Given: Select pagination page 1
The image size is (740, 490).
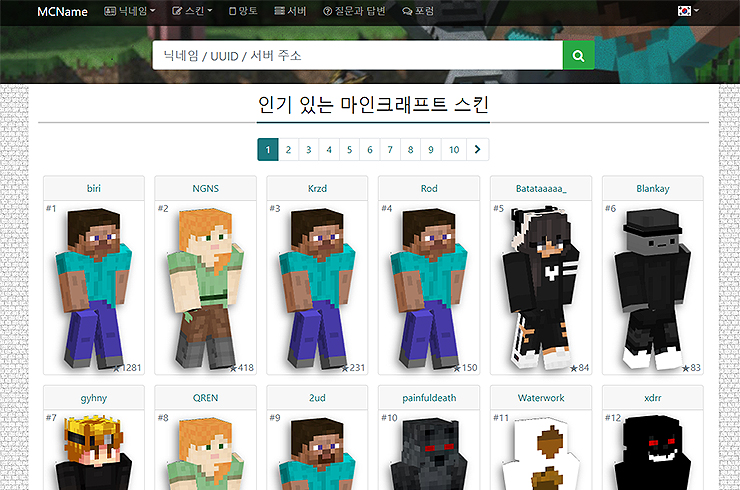Looking at the screenshot, I should [x=268, y=150].
